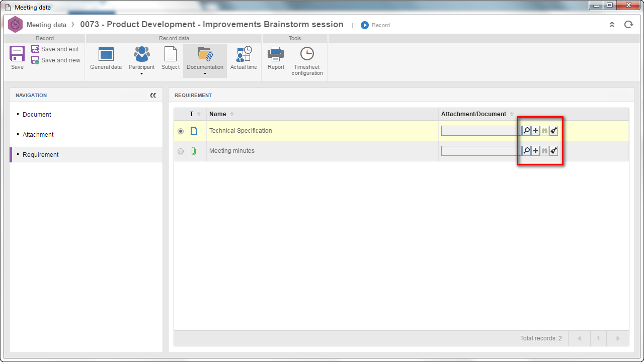Image resolution: width=644 pixels, height=362 pixels.
Task: Click binoculars view button for Meeting minutes
Action: click(544, 151)
